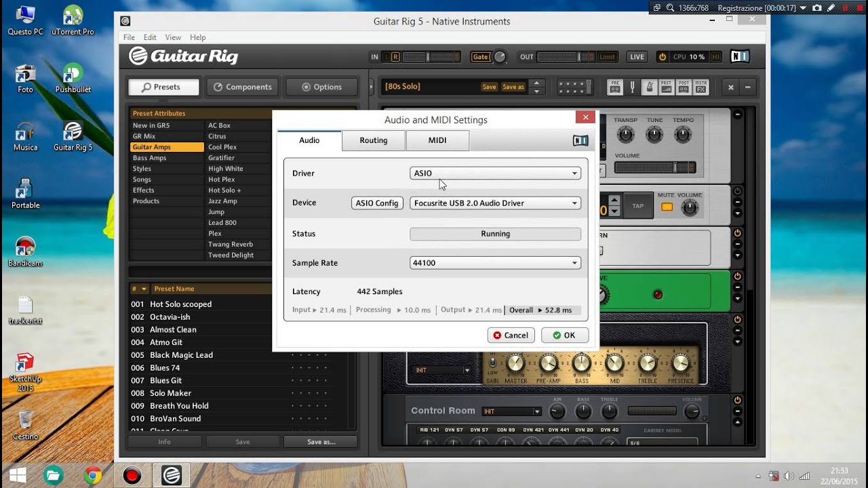
Task: Open Questo PC desktop icon
Action: [25, 21]
